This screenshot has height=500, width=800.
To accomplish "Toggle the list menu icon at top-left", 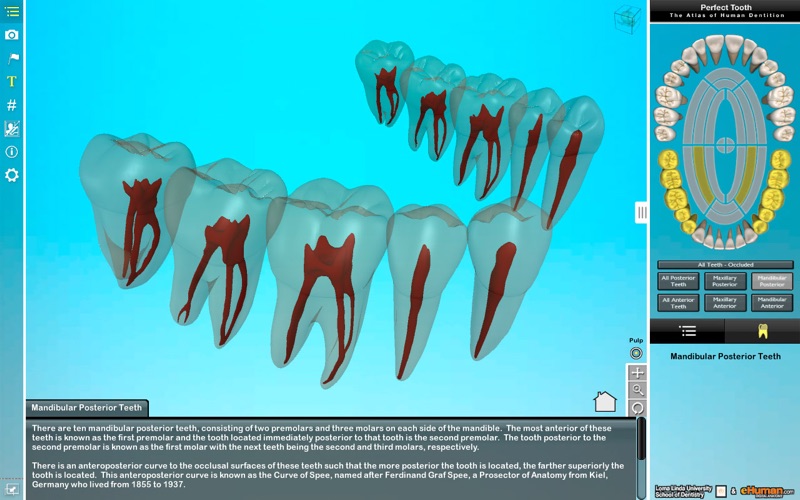I will [12, 11].
